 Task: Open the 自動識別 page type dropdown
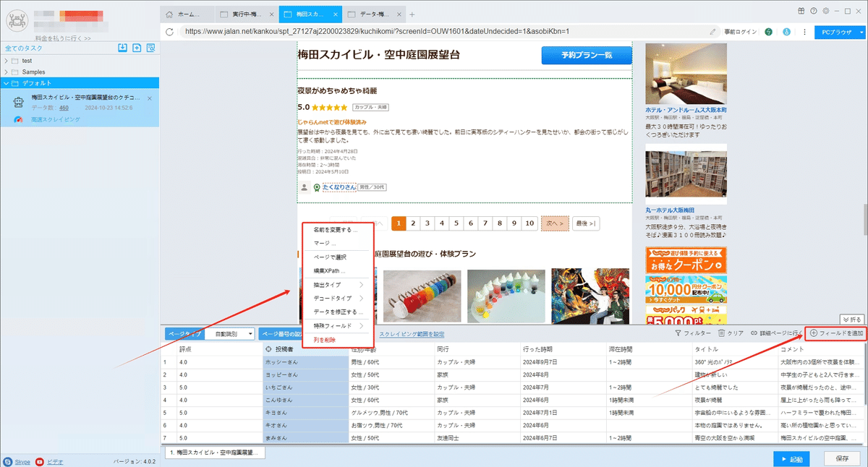coord(229,334)
